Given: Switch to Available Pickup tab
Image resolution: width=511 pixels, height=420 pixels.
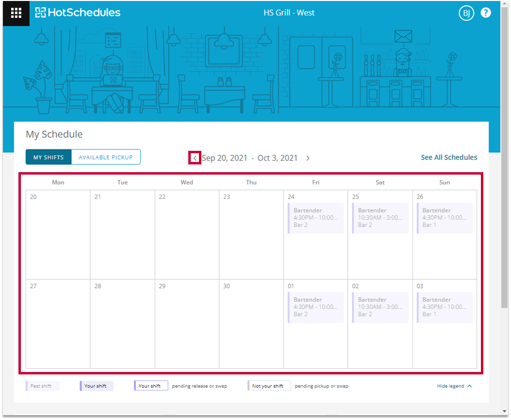Looking at the screenshot, I should pos(106,157).
